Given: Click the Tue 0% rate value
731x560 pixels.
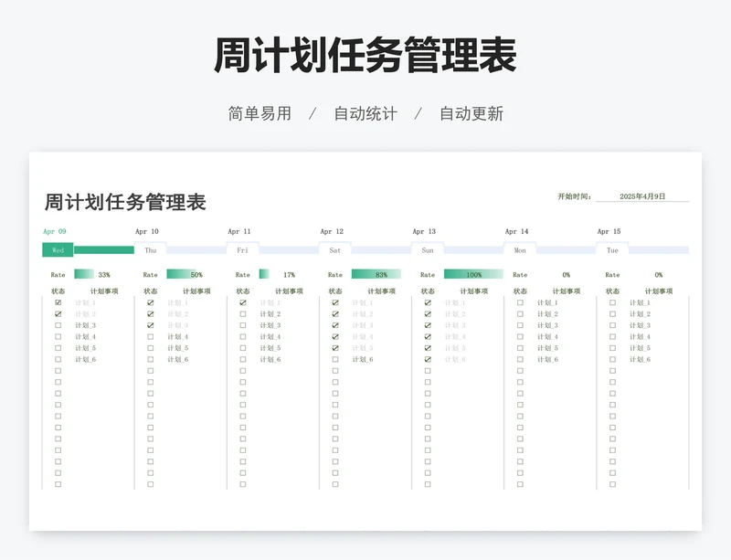Looking at the screenshot, I should coord(658,275).
